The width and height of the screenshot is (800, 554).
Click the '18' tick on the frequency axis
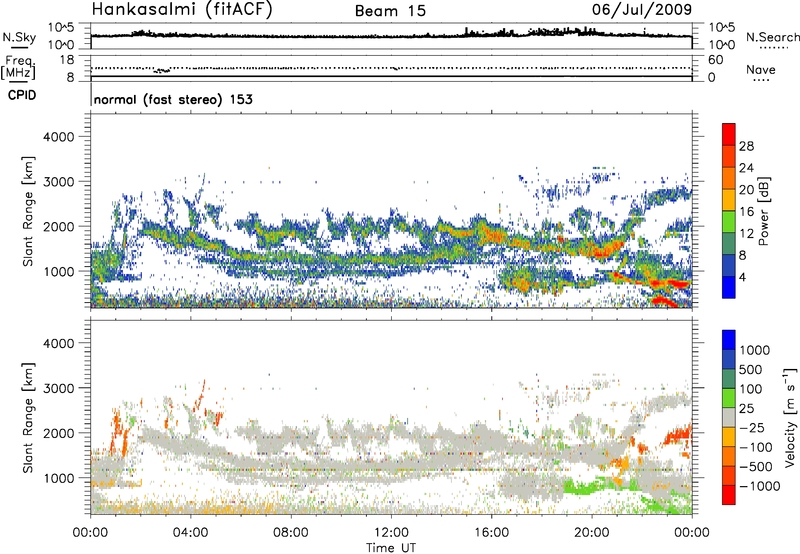tap(67, 60)
